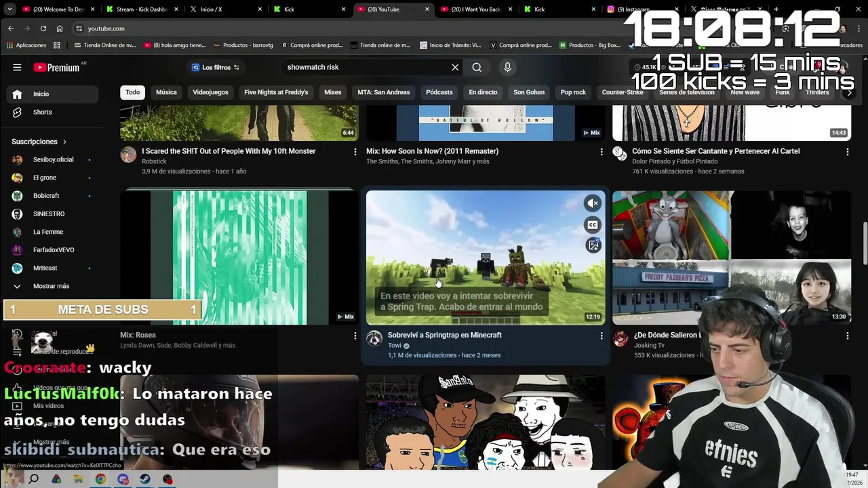Viewport: 868px width, 488px height.
Task: Open Steam from the taskbar
Action: point(145,479)
